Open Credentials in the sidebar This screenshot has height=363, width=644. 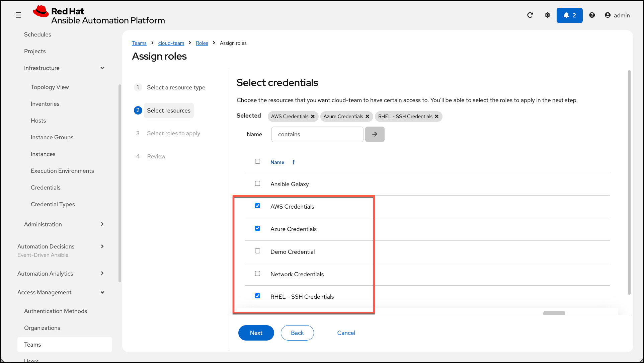[46, 188]
